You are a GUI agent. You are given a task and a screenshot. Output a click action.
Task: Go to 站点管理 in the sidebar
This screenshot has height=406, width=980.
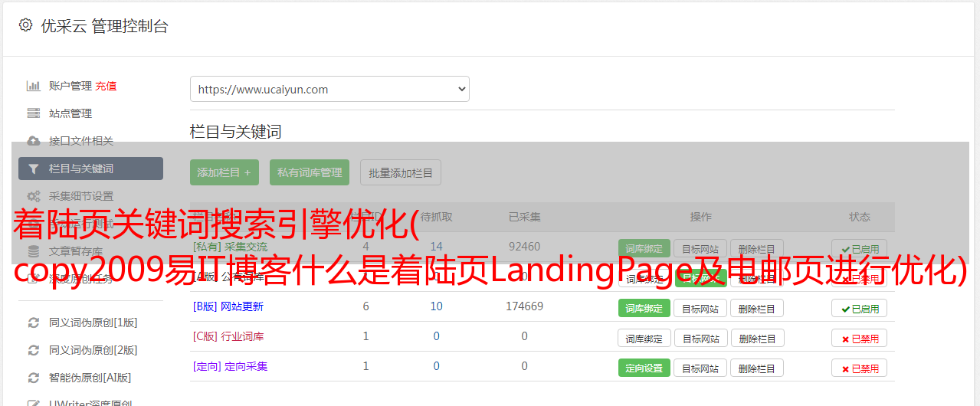(x=70, y=113)
